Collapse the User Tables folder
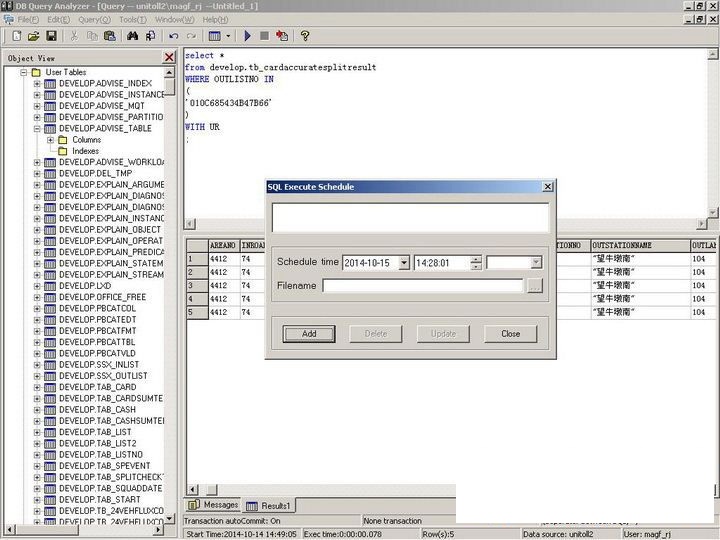Screen dimensions: 720x540 coord(23,73)
